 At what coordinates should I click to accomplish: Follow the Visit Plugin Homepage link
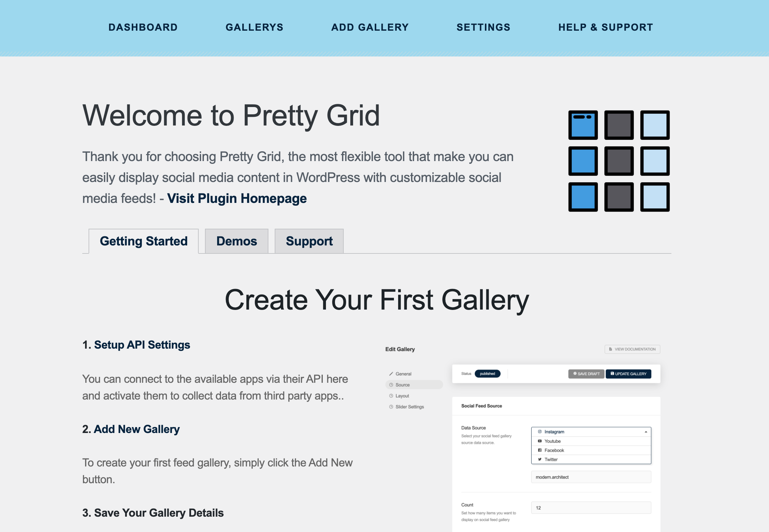pos(237,198)
